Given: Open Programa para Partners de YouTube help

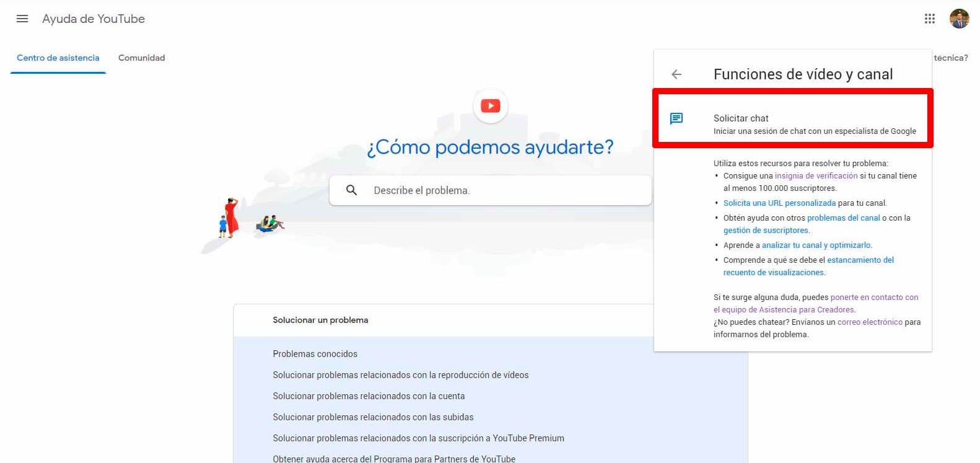Looking at the screenshot, I should (394, 459).
